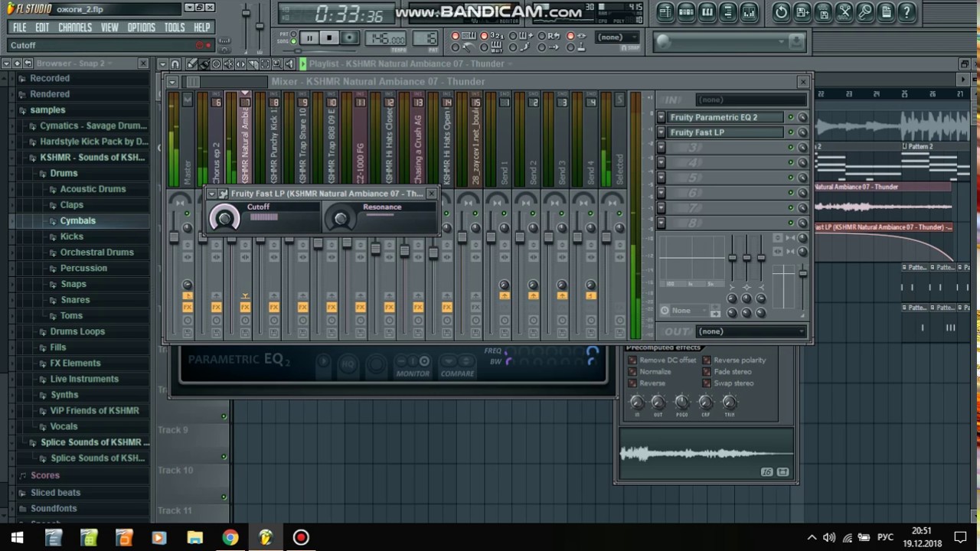Open the mixer IN (none) input selector
The height and width of the screenshot is (551, 980).
pyautogui.click(x=750, y=100)
